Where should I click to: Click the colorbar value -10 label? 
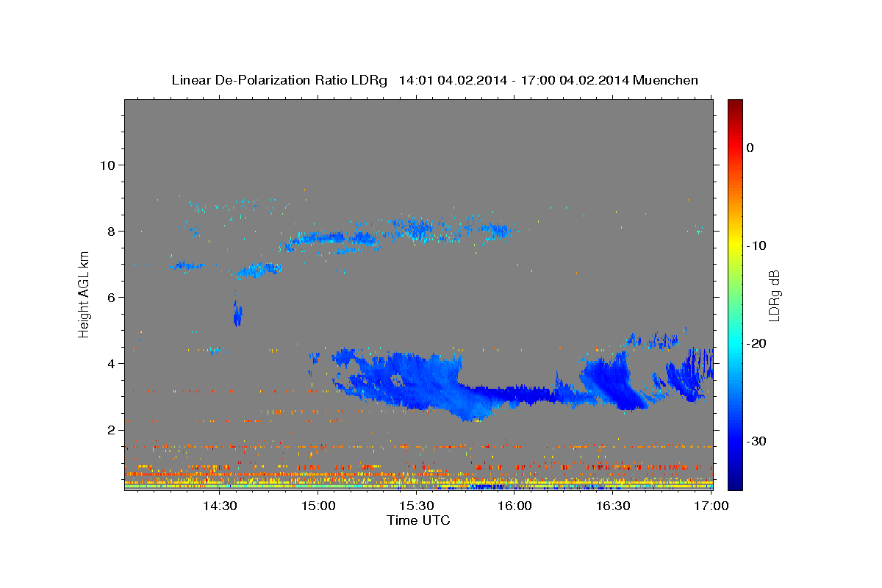pyautogui.click(x=756, y=245)
